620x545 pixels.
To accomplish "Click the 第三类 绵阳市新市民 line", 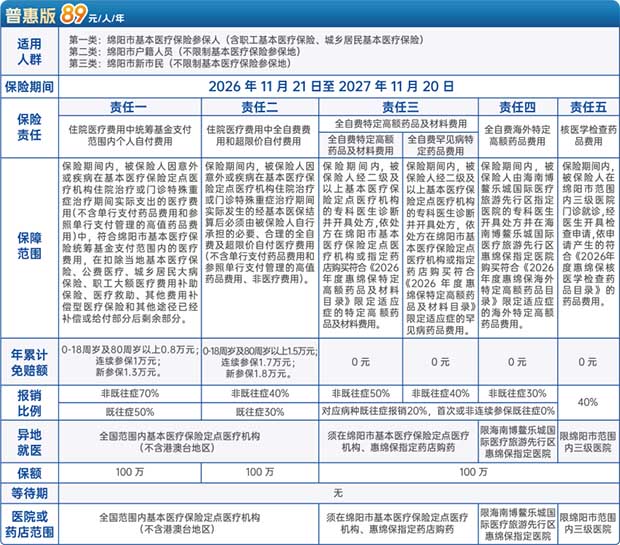I will [x=180, y=63].
